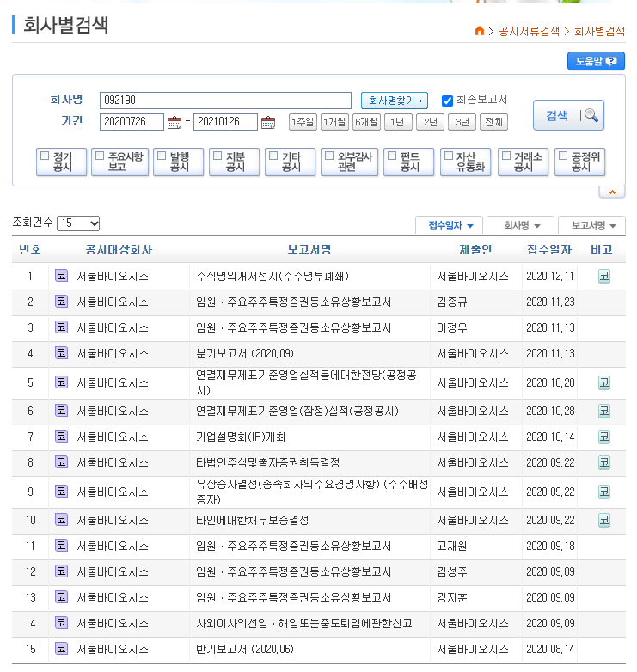Click market icon in row 14

61,623
